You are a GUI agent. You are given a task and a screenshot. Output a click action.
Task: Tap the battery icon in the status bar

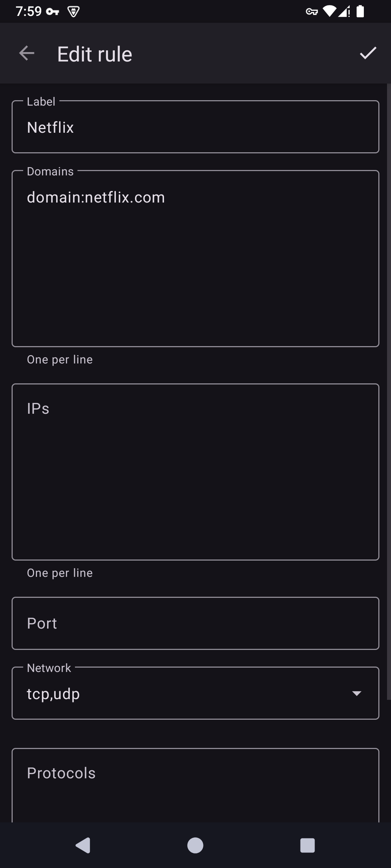(360, 12)
